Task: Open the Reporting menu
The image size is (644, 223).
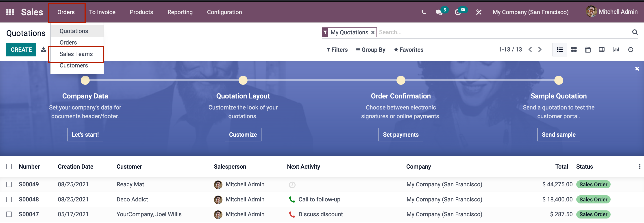Action: point(180,12)
